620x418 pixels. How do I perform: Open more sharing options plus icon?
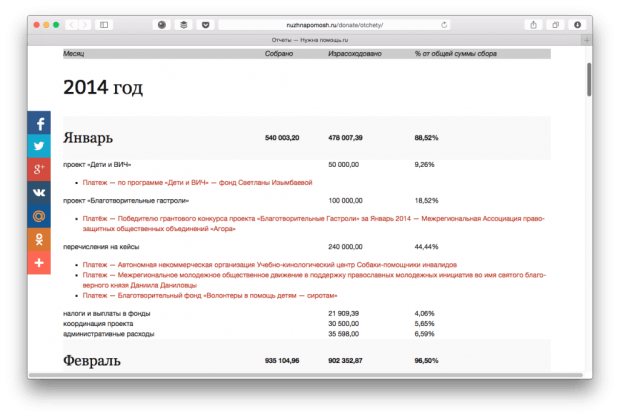point(40,262)
